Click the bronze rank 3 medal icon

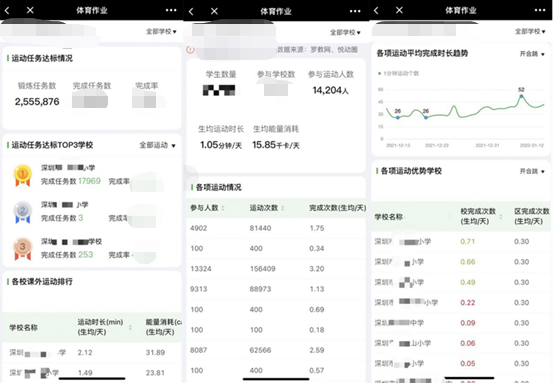(23, 249)
